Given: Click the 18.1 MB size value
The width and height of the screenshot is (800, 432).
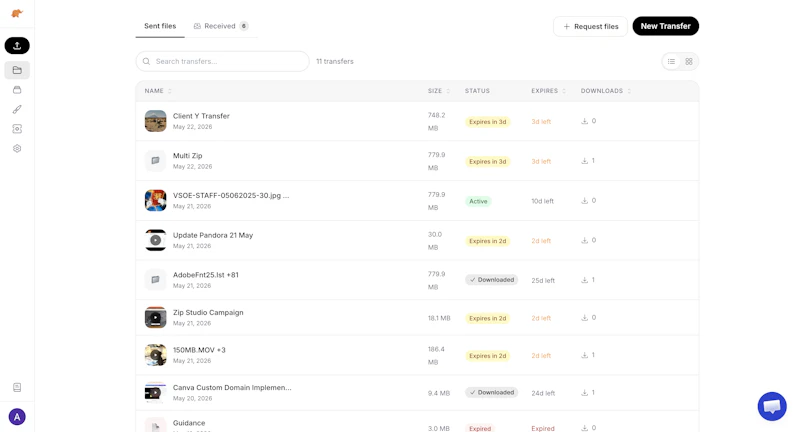Looking at the screenshot, I should tap(439, 318).
